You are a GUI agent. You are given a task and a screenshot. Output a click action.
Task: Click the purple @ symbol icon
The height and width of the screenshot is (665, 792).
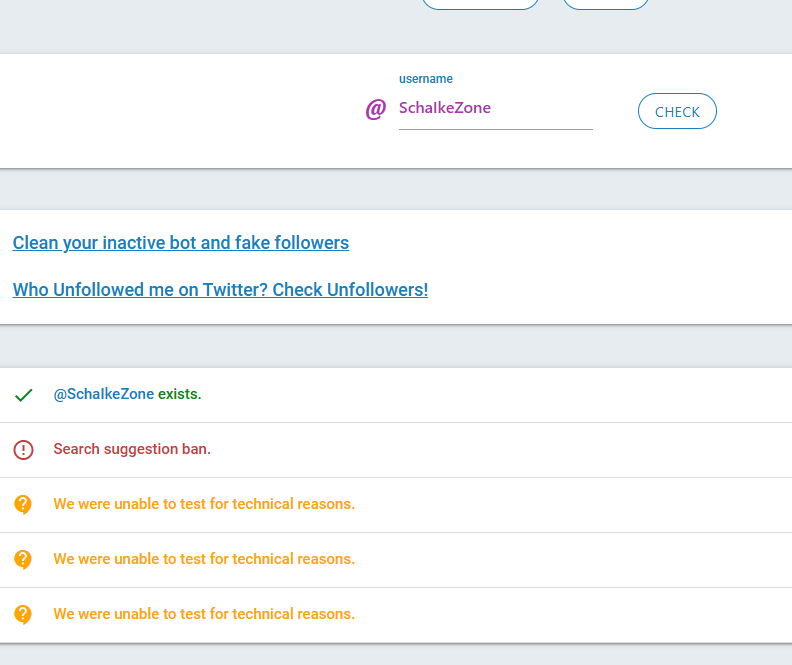(x=376, y=109)
